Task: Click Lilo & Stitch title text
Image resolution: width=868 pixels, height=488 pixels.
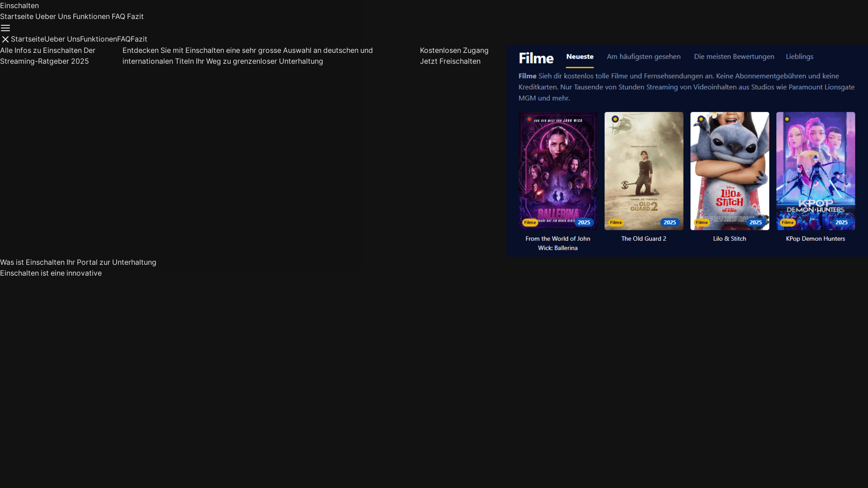Action: [x=730, y=239]
